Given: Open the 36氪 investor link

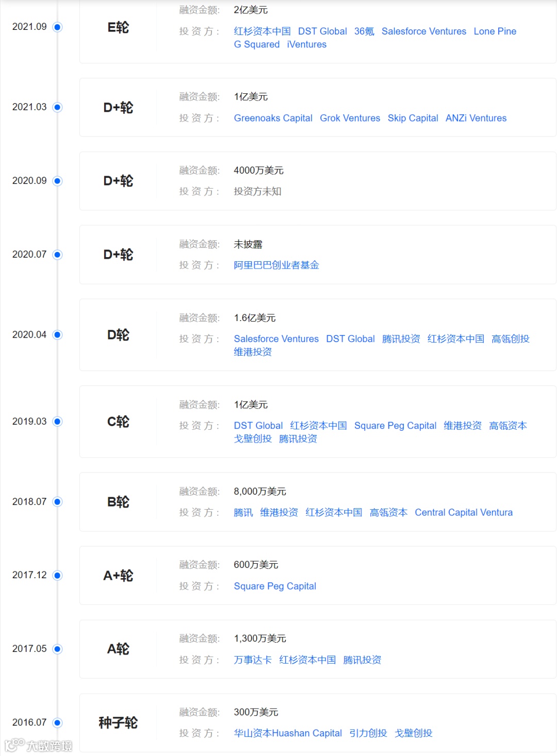Looking at the screenshot, I should tap(364, 31).
